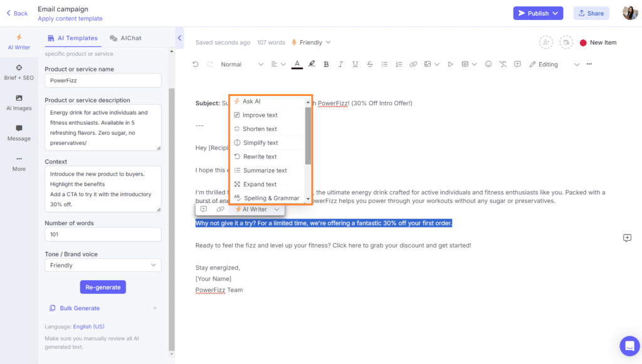The width and height of the screenshot is (642, 364).
Task: Switch to the AI Templates tab
Action: point(73,38)
